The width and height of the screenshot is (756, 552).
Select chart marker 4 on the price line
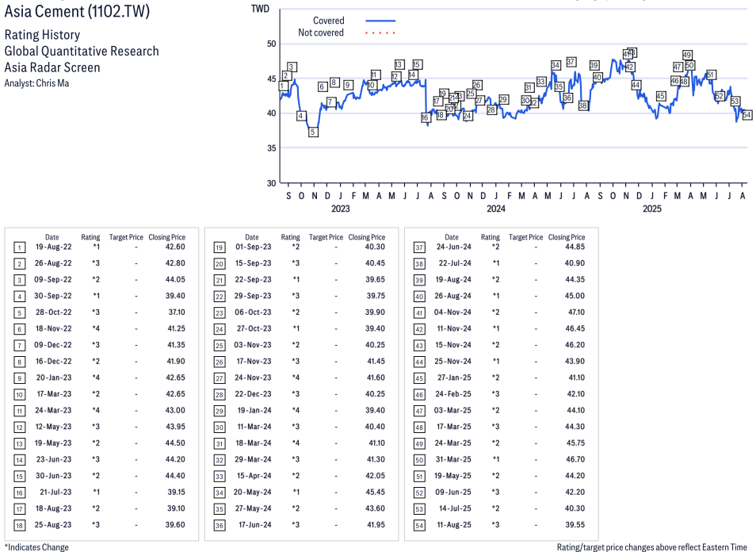pos(301,116)
